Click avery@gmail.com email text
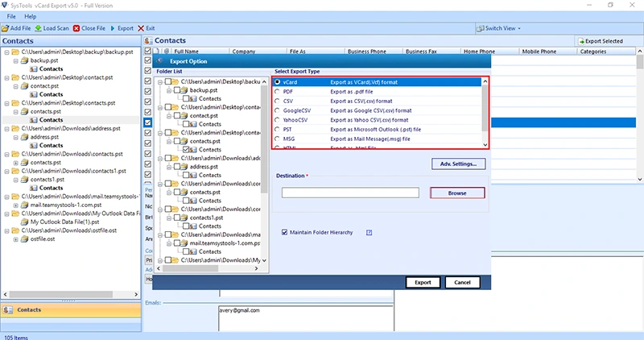Screen dimensions: 644x340 pos(239,310)
